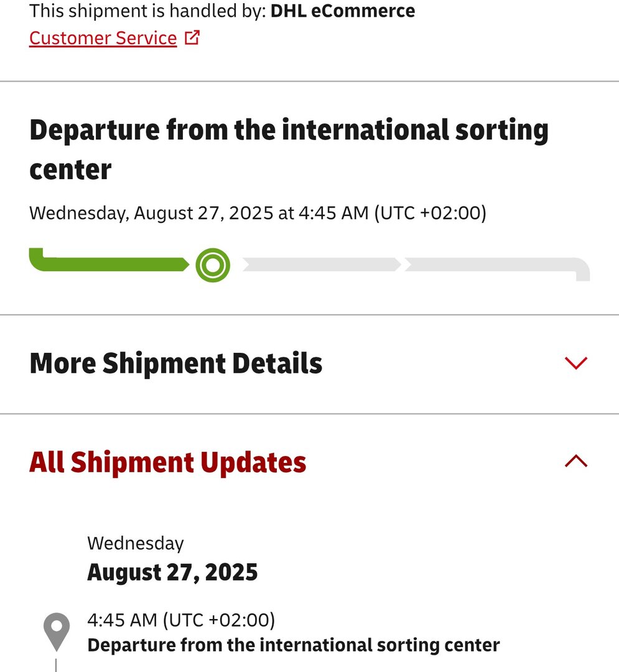The image size is (619, 672).
Task: Click the green circular progress marker
Action: tap(213, 266)
